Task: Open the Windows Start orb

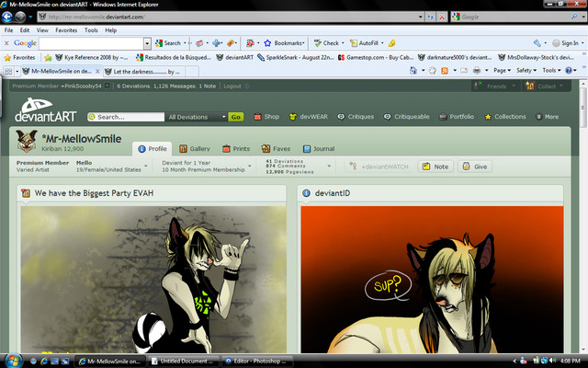Action: tap(12, 362)
